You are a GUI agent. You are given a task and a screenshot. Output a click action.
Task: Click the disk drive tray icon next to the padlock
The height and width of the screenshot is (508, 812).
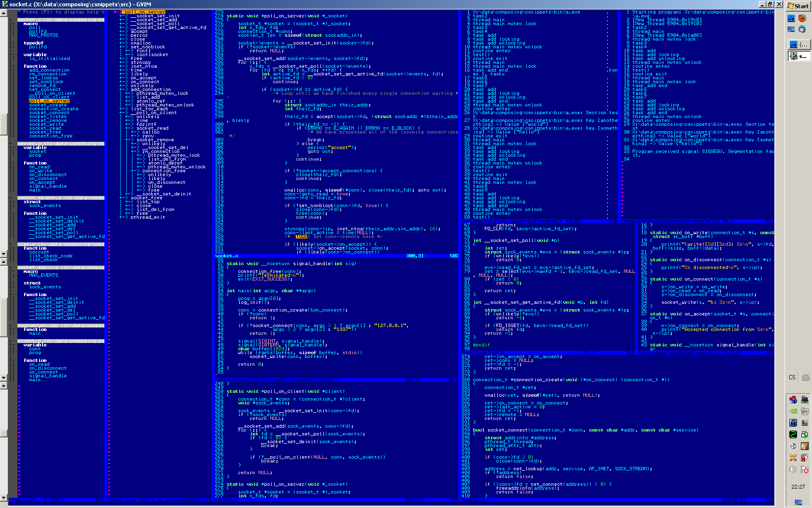pos(805,423)
